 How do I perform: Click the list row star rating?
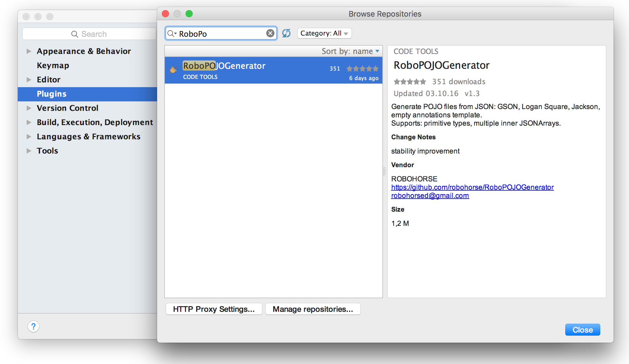click(362, 69)
